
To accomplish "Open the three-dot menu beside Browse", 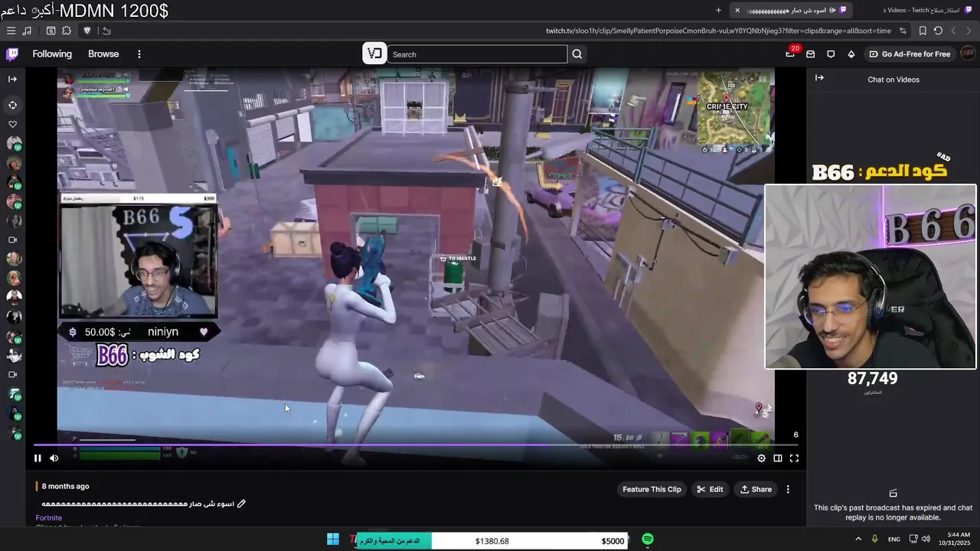I will 139,54.
